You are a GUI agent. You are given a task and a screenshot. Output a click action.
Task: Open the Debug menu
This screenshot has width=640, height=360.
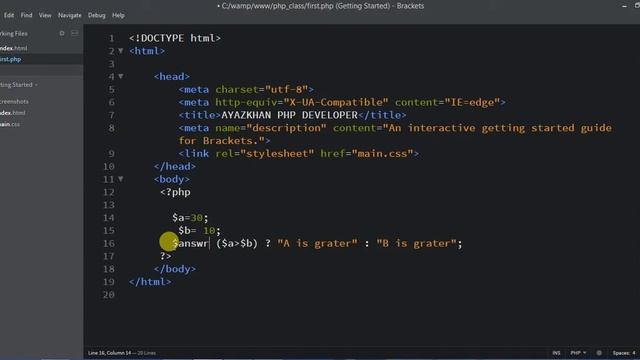[x=97, y=15]
